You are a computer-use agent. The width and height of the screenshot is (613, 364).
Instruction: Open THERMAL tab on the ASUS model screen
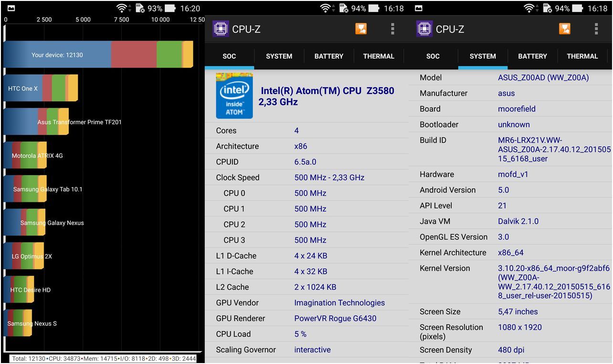582,56
